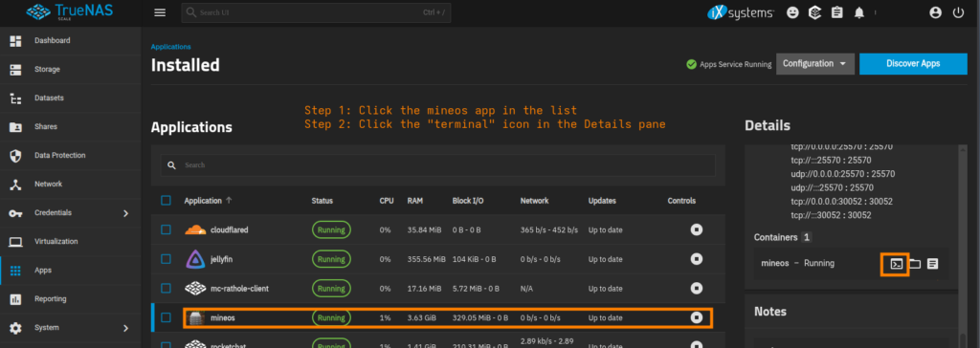980x348 pixels.
Task: Sort by the Updates column header
Action: point(602,201)
